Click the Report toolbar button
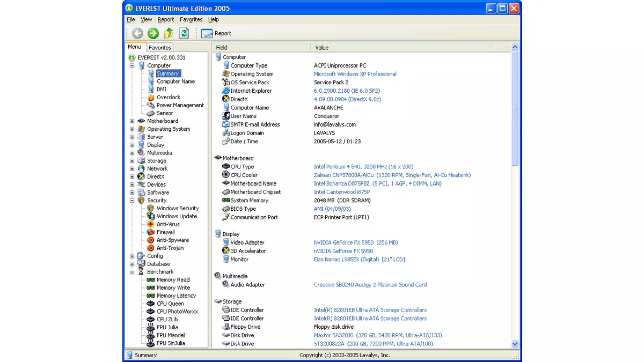The height and width of the screenshot is (362, 644). (216, 33)
